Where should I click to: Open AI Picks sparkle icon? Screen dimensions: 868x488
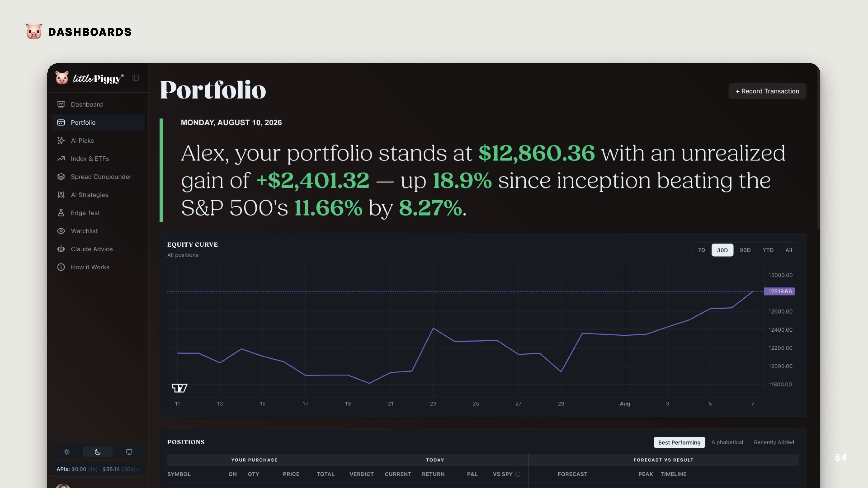click(x=61, y=141)
